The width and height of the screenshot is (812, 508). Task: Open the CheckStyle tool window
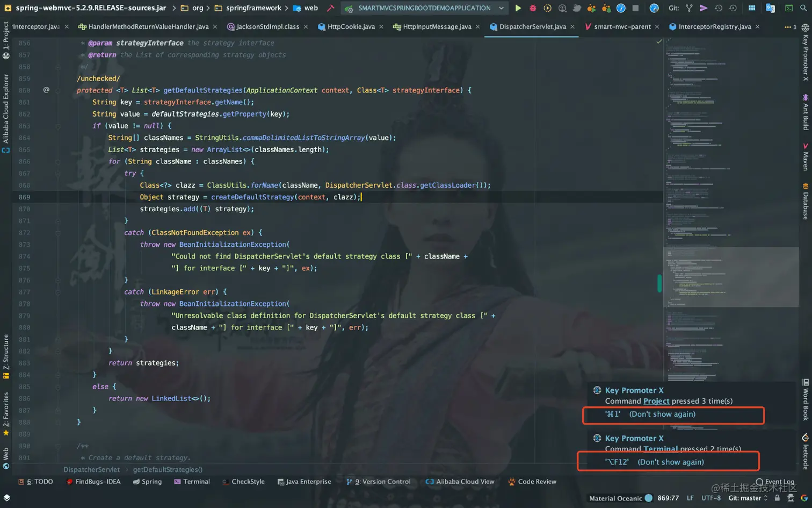coord(243,482)
